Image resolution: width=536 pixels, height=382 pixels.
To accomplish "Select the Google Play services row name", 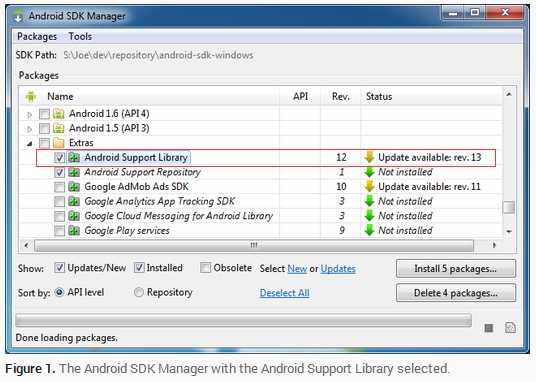I will (127, 231).
